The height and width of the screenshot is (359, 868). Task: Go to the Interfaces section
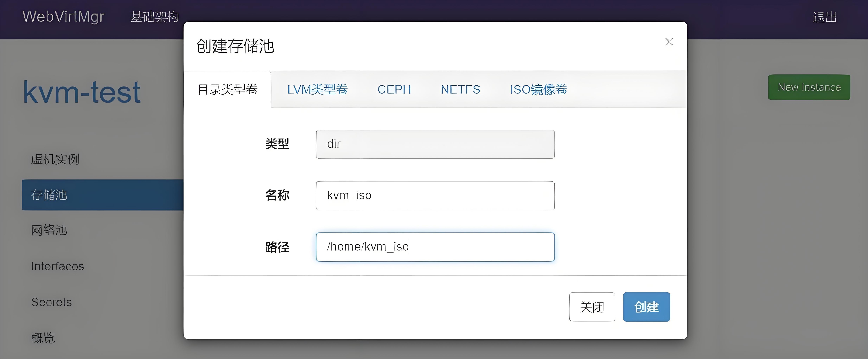(x=57, y=266)
